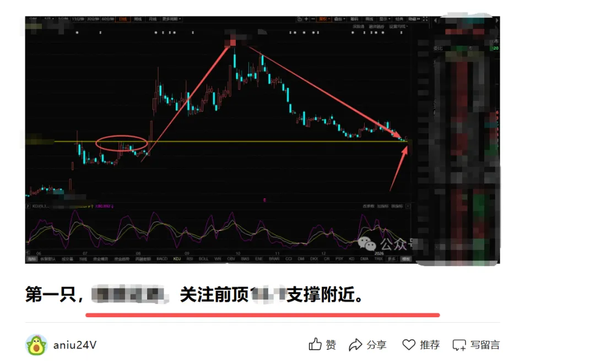This screenshot has height=364, width=595.
Task: Open the aniu24V avocado avatar
Action: 36,345
